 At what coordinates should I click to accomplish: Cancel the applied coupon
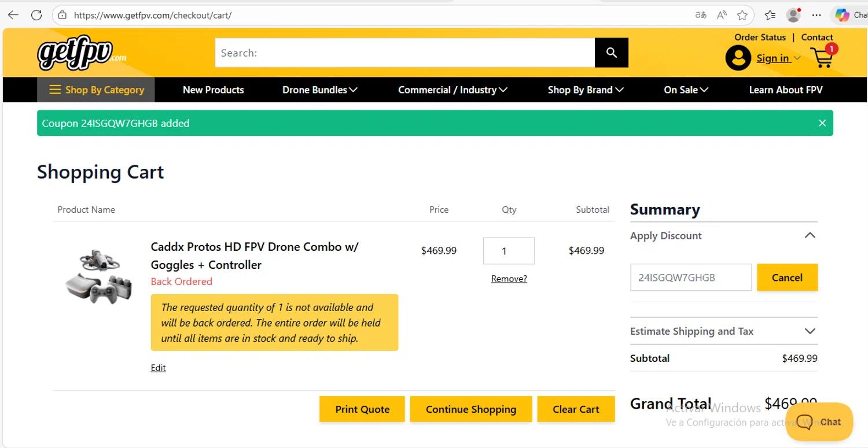(787, 277)
